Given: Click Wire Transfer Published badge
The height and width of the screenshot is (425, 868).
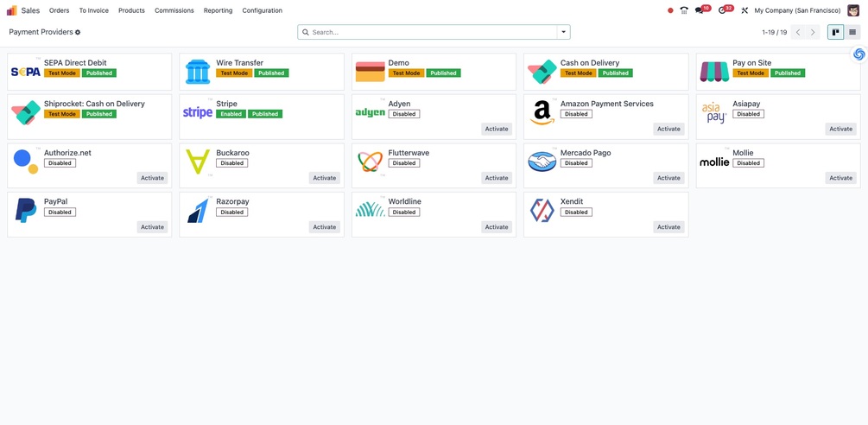Looking at the screenshot, I should click(271, 73).
